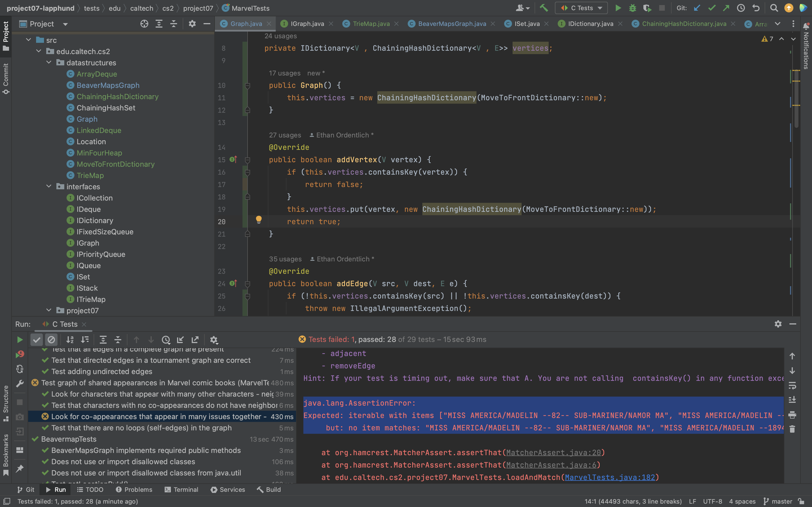Click the master branch widget in status bar
812x507 pixels.
(x=778, y=501)
